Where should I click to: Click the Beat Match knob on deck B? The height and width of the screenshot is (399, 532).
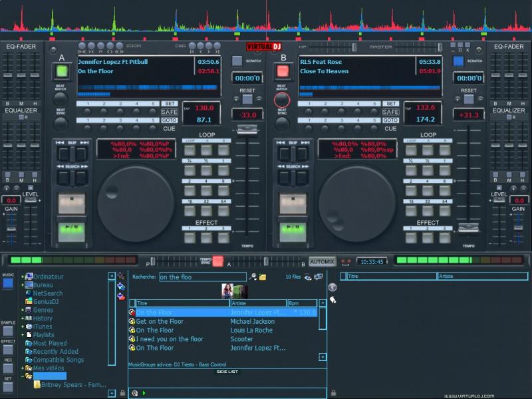coord(282,100)
